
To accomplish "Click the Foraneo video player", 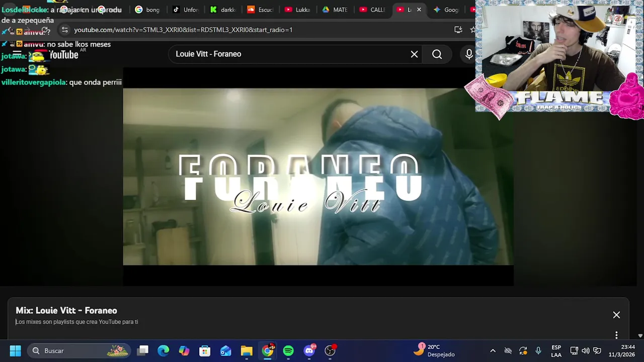I will click(x=318, y=176).
